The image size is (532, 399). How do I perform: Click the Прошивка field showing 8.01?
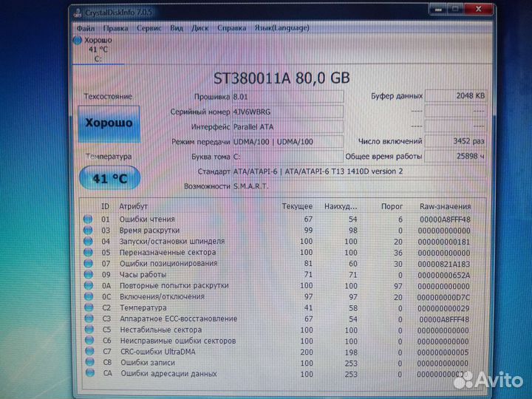point(287,97)
